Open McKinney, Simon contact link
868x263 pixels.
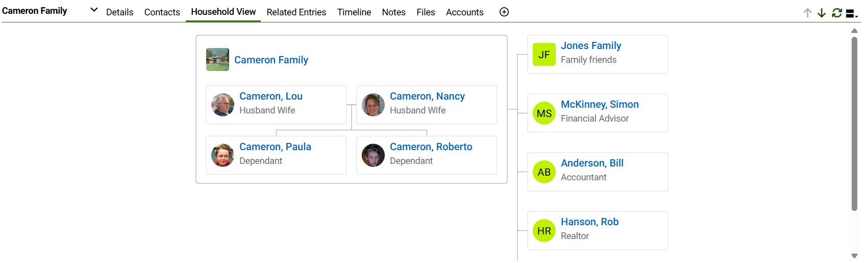(x=600, y=104)
